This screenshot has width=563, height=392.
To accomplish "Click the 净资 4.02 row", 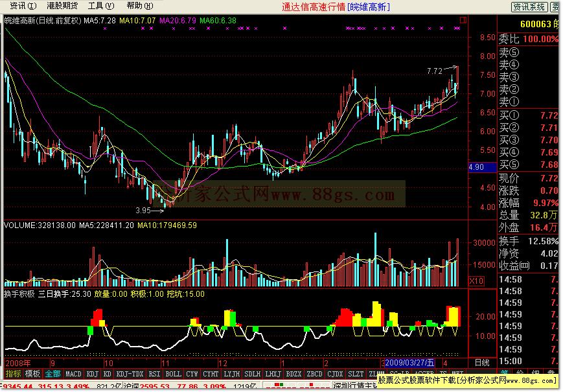I will click(x=528, y=253).
